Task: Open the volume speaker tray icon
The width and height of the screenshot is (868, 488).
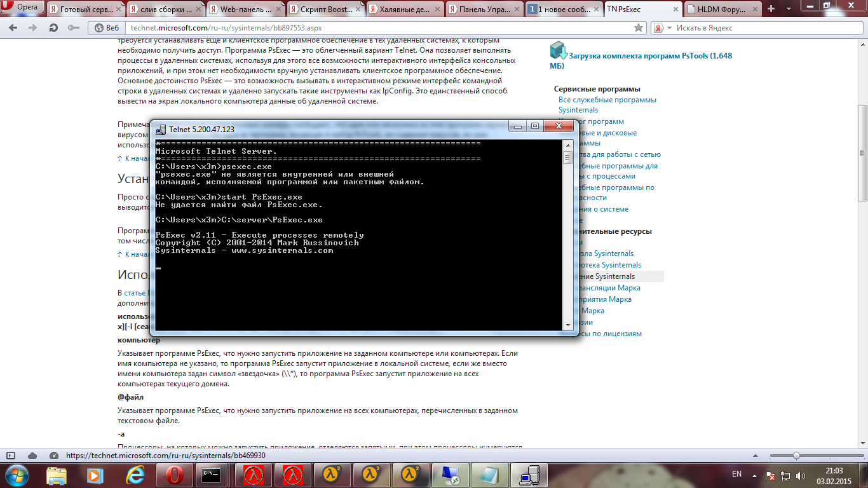Action: (x=799, y=475)
